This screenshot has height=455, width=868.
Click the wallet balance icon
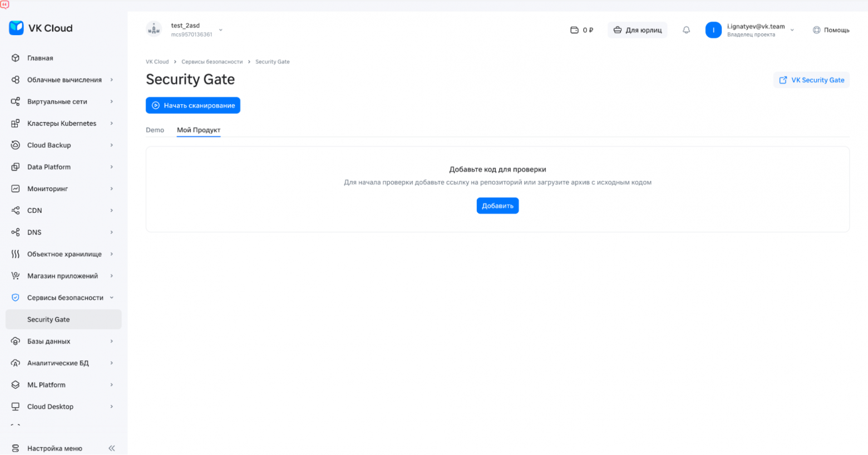point(574,30)
